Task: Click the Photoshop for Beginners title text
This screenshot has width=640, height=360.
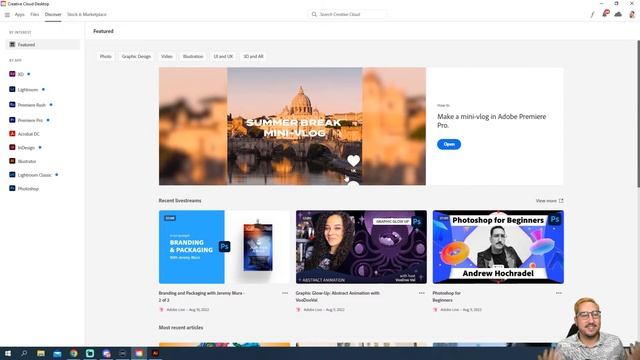Action: (447, 296)
